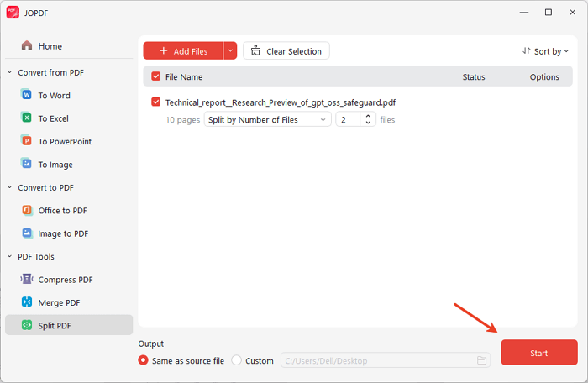Image resolution: width=588 pixels, height=383 pixels.
Task: Toggle the File Name select-all checkbox
Action: (x=156, y=76)
